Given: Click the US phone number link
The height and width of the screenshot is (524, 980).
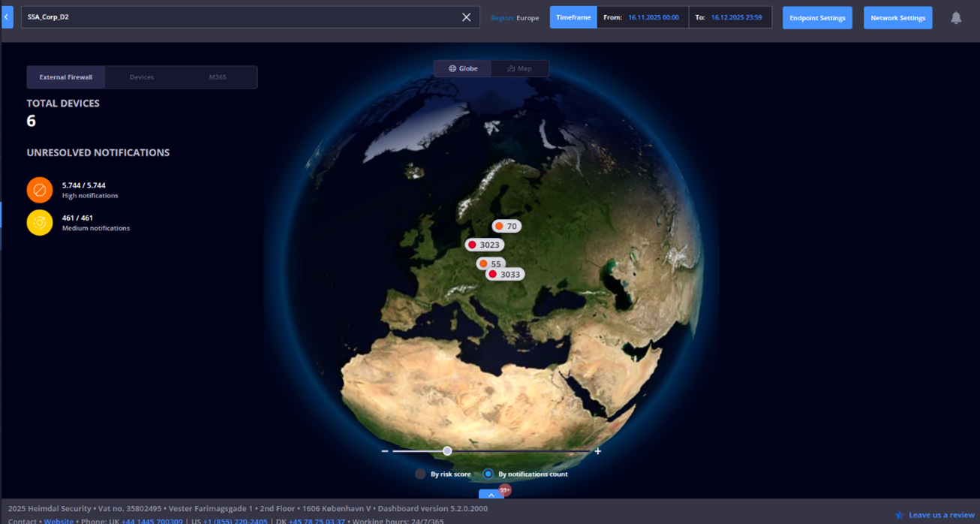Looking at the screenshot, I should [235, 521].
